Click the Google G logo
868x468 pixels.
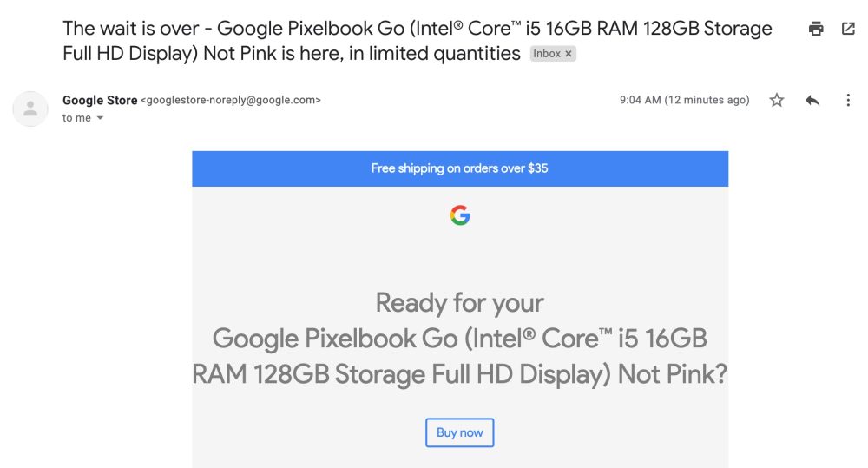[x=460, y=215]
